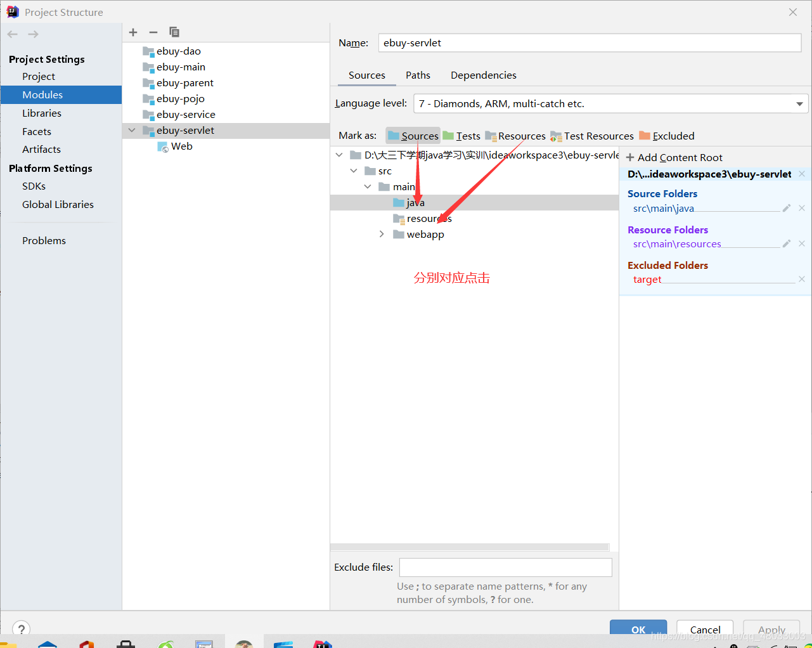Click the Cancel button
This screenshot has height=648, width=812.
tap(705, 629)
